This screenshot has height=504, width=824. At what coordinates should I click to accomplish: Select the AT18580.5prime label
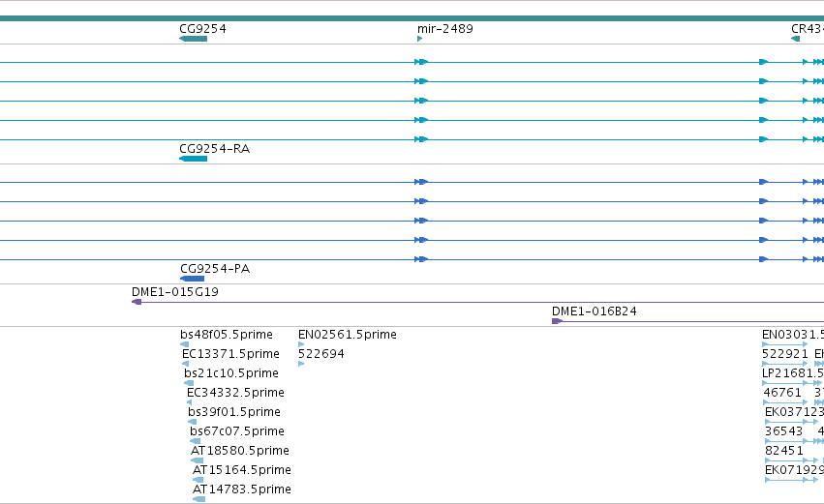click(240, 451)
